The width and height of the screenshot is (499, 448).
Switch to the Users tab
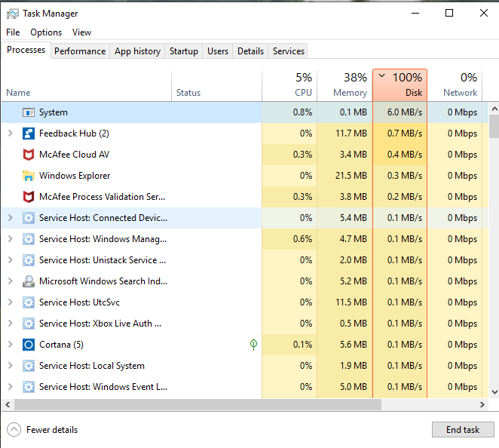[x=218, y=51]
